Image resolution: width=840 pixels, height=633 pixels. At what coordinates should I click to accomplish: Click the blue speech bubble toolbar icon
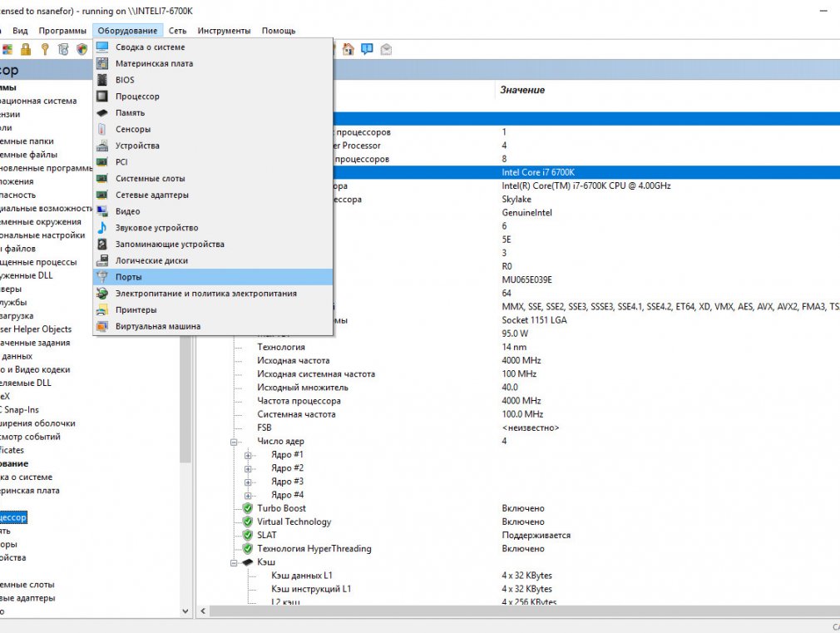click(x=367, y=50)
